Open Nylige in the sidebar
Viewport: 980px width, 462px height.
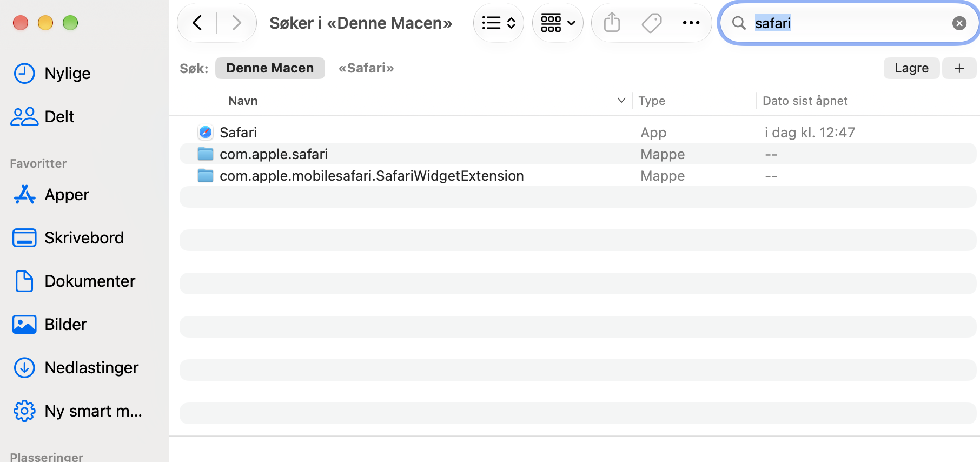[x=68, y=74]
